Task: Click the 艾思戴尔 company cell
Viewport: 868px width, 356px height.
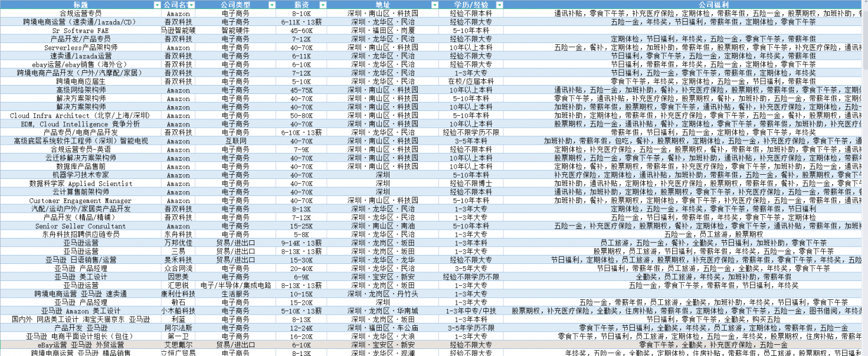Action: click(x=178, y=345)
